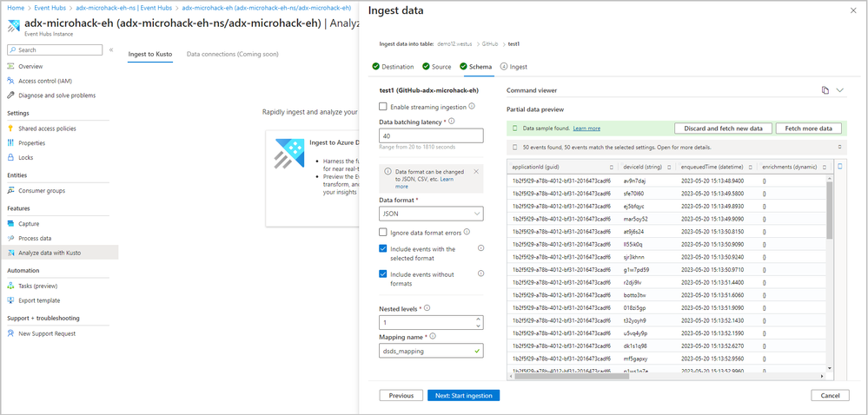The width and height of the screenshot is (868, 415).
Task: Click the data preview vertical scrollbar
Action: click(829, 210)
